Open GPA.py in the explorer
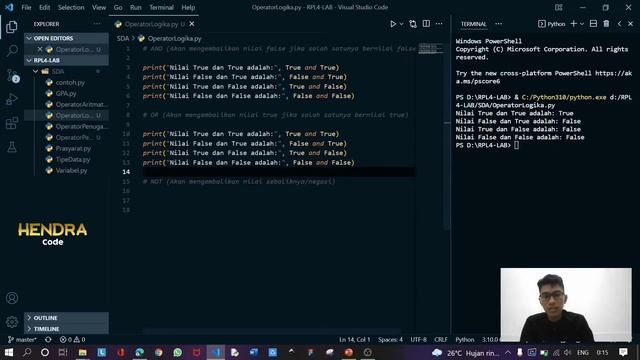Image resolution: width=640 pixels, height=360 pixels. 66,93
